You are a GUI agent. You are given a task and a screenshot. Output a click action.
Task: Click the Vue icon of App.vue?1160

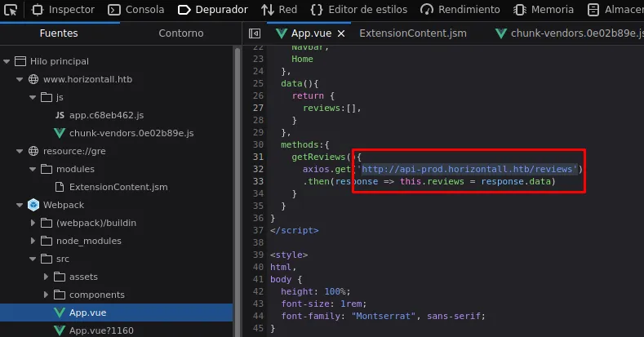[60, 330]
